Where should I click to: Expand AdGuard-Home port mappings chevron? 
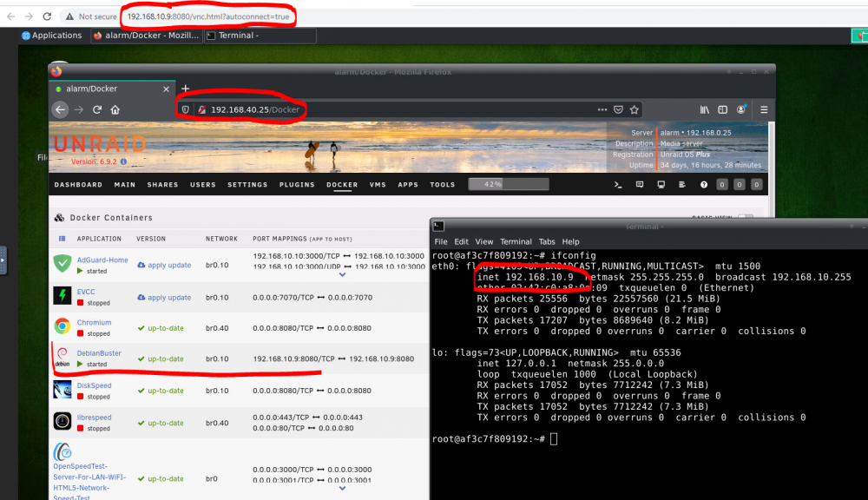pyautogui.click(x=342, y=274)
